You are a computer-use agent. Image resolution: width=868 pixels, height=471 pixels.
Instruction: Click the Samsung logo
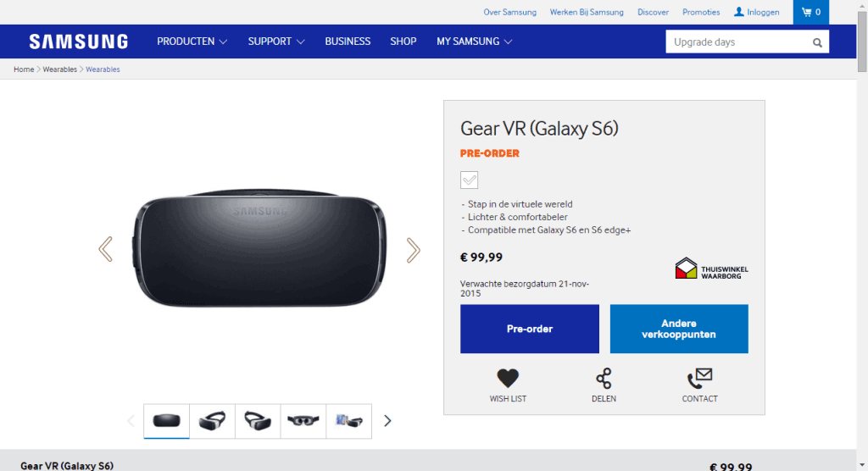pyautogui.click(x=78, y=42)
